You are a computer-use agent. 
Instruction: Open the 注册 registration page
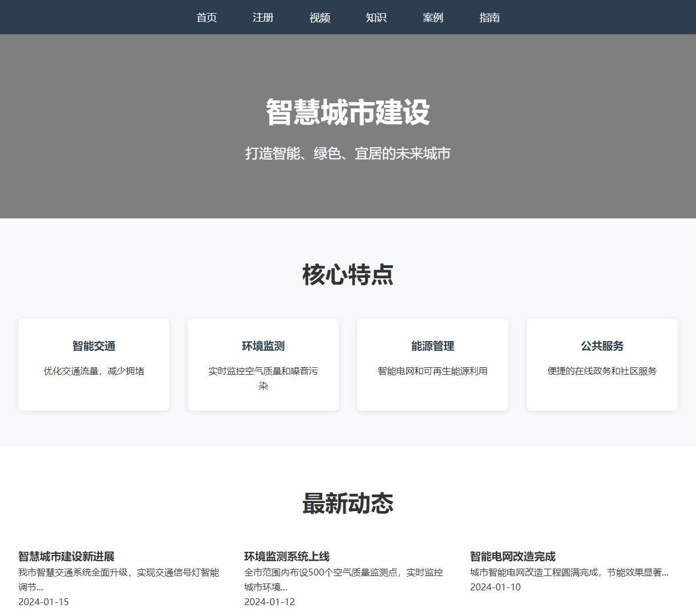(x=263, y=17)
